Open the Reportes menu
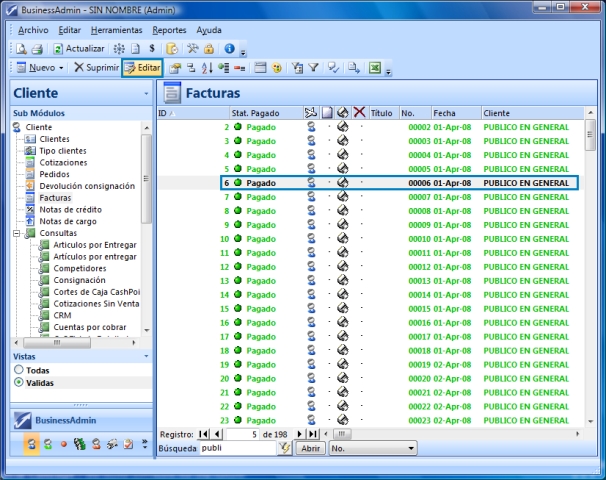Image resolution: width=606 pixels, height=480 pixels. (x=169, y=30)
